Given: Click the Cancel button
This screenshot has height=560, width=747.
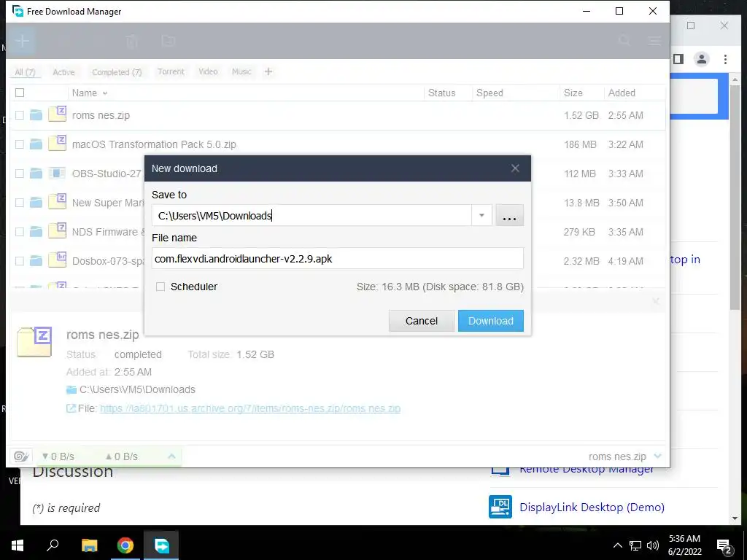Looking at the screenshot, I should (422, 321).
